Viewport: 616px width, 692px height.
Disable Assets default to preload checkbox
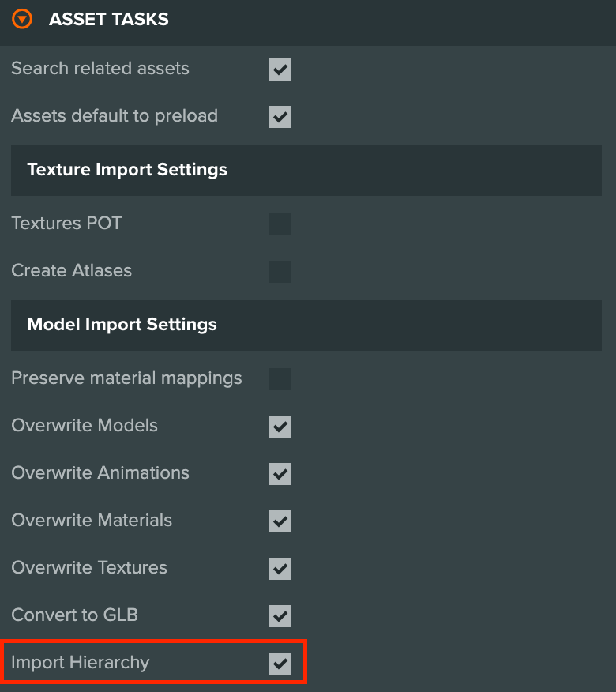click(x=280, y=116)
